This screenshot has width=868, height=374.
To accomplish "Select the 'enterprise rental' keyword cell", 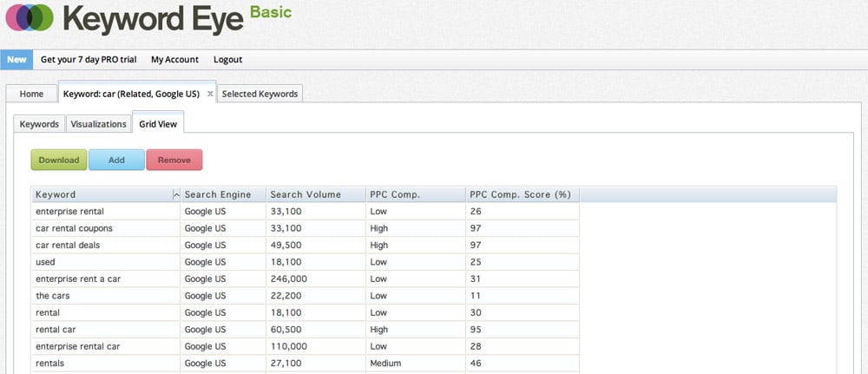I will tap(106, 212).
